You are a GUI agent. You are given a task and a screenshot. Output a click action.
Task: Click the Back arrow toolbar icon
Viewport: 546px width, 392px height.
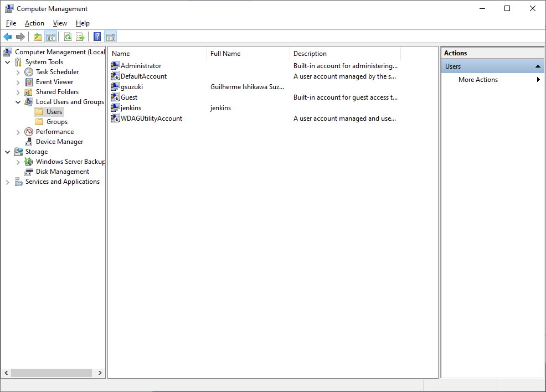[x=8, y=37]
